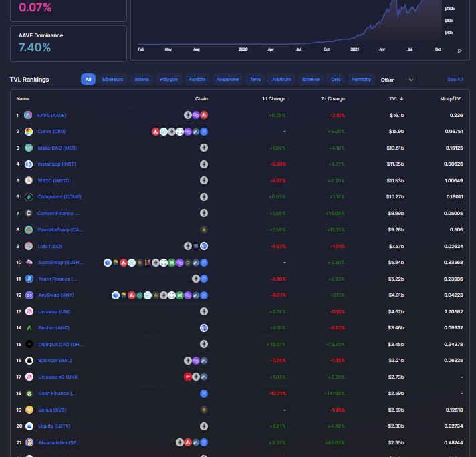The image size is (476, 457).
Task: Click the Compound logo icon
Action: click(x=29, y=197)
